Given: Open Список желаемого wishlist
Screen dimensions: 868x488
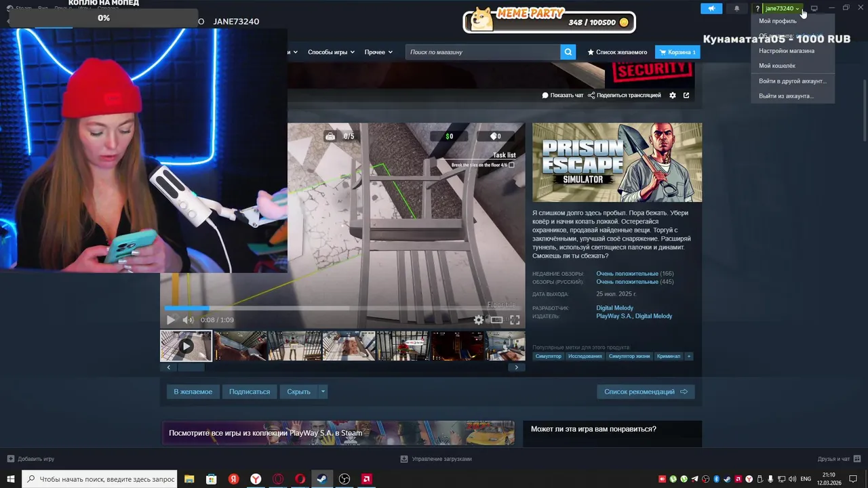Looking at the screenshot, I should point(617,52).
